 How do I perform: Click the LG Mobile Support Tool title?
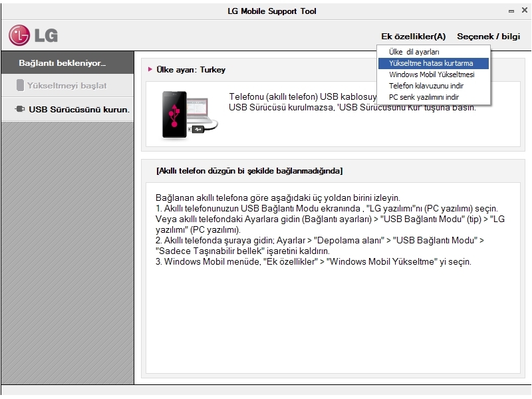click(x=272, y=11)
